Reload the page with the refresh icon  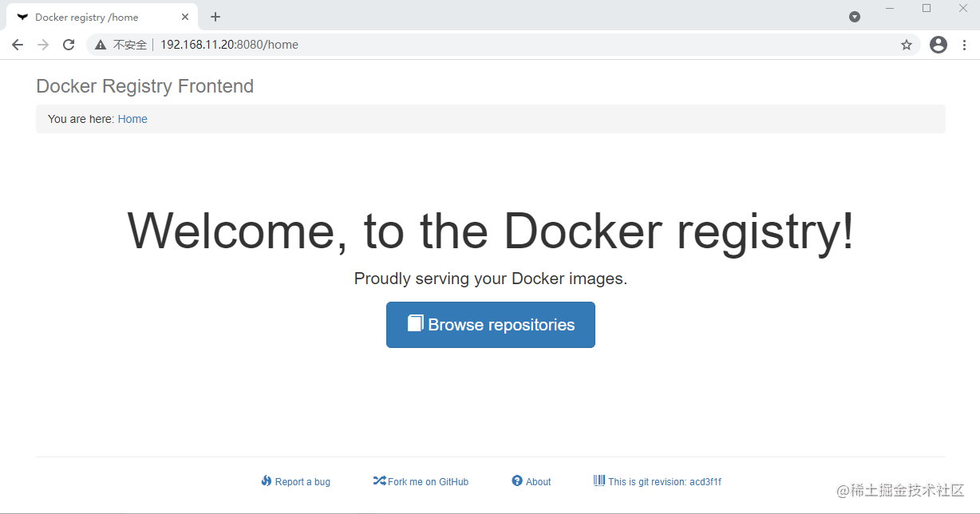click(x=68, y=45)
